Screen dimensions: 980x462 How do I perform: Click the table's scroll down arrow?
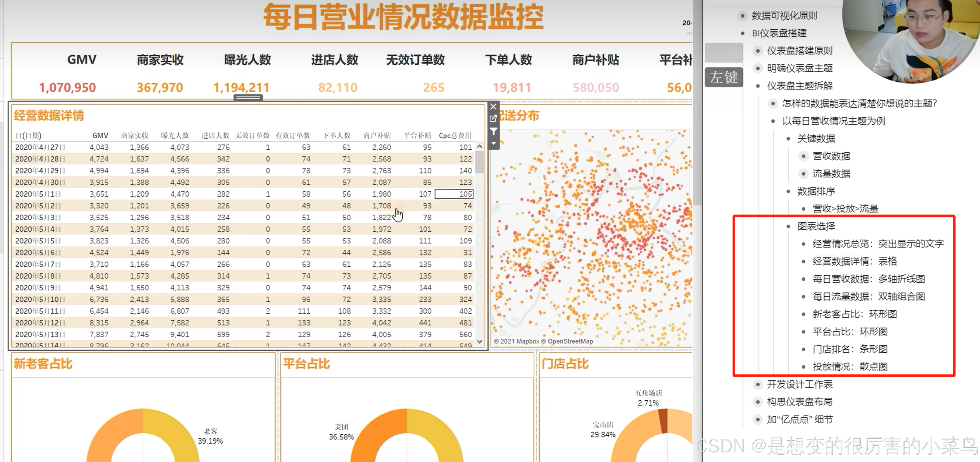(480, 341)
